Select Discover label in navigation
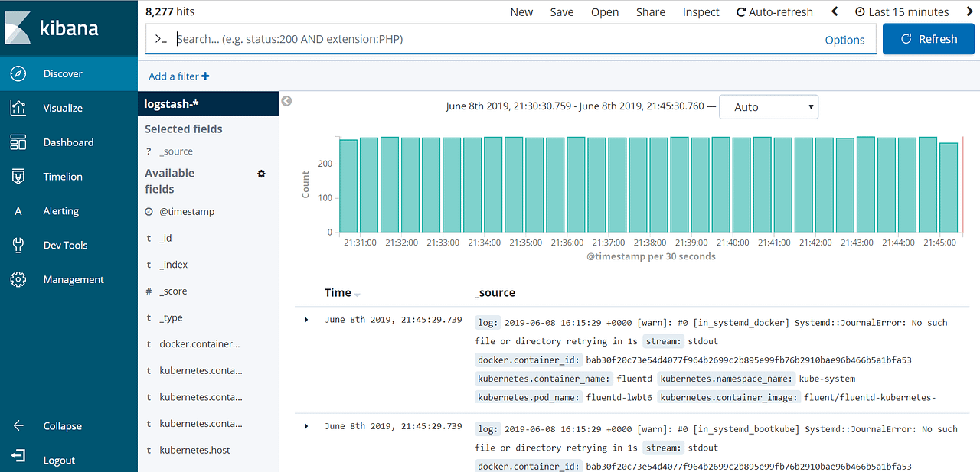The width and height of the screenshot is (980, 472). 63,74
